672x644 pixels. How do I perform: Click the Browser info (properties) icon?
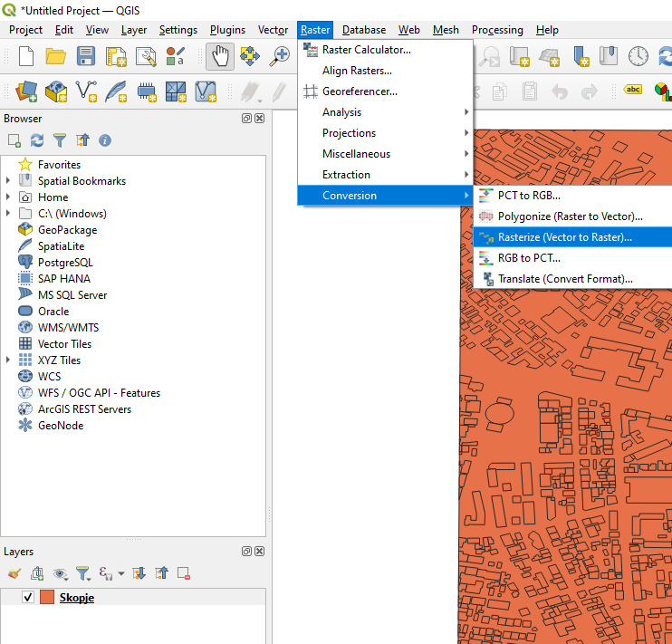coord(105,140)
